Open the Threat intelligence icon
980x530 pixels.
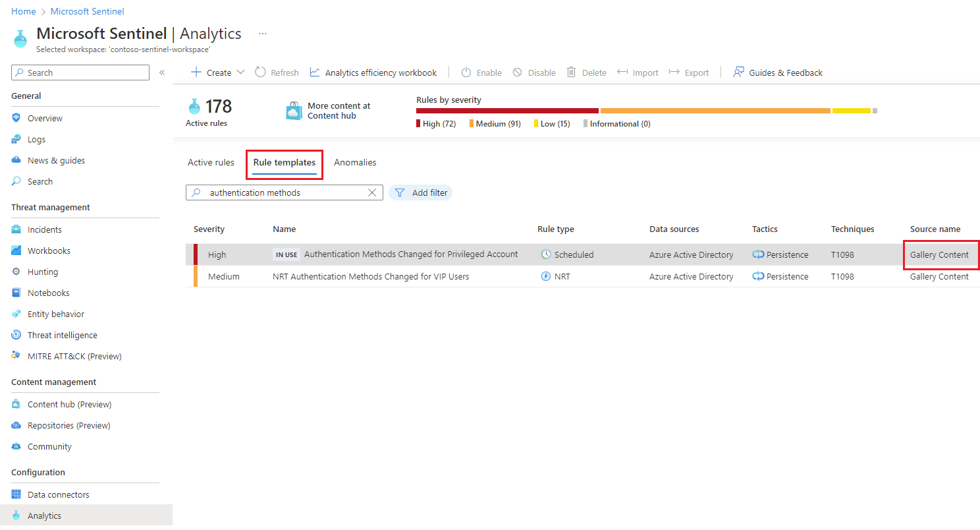pyautogui.click(x=16, y=335)
